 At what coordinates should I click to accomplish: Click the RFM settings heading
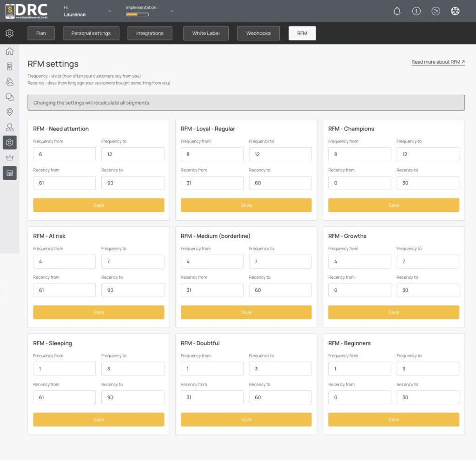53,64
